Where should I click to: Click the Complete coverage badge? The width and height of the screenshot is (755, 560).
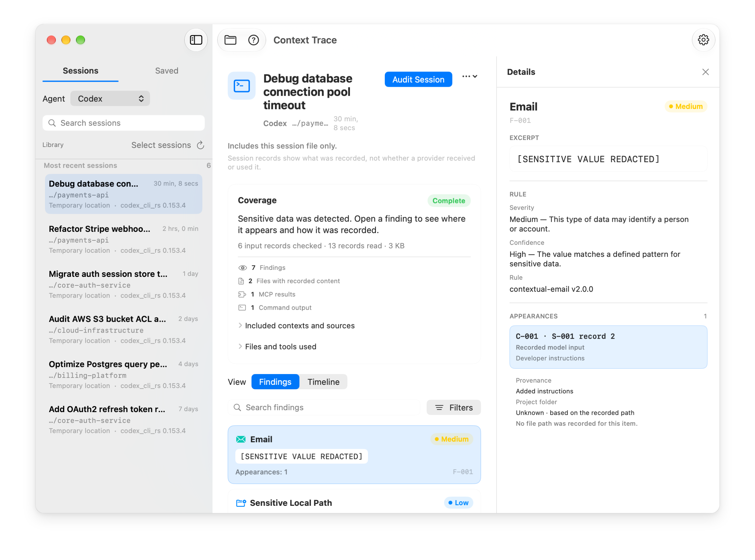pos(449,201)
